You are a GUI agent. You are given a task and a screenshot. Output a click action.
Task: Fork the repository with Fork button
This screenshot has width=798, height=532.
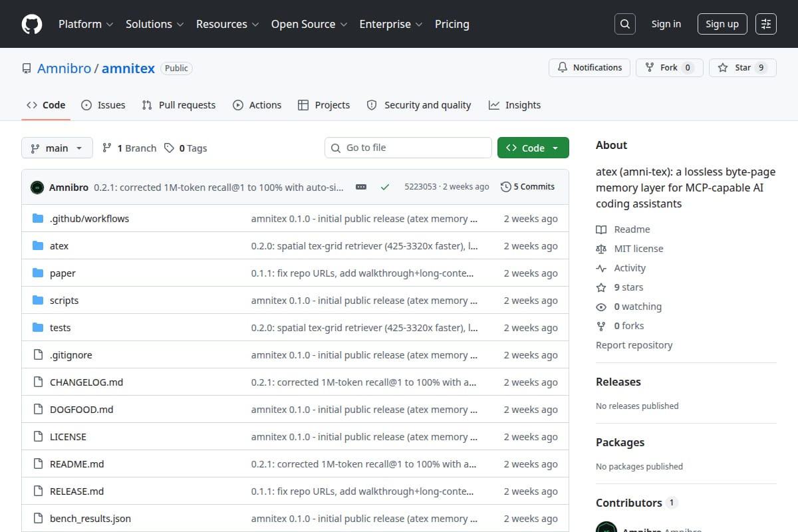pos(669,68)
